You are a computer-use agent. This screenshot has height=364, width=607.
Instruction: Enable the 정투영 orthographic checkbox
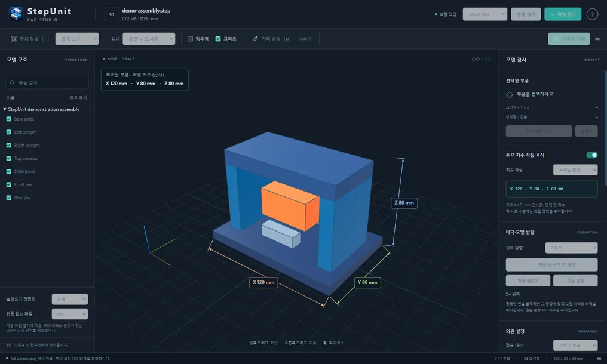pyautogui.click(x=190, y=39)
